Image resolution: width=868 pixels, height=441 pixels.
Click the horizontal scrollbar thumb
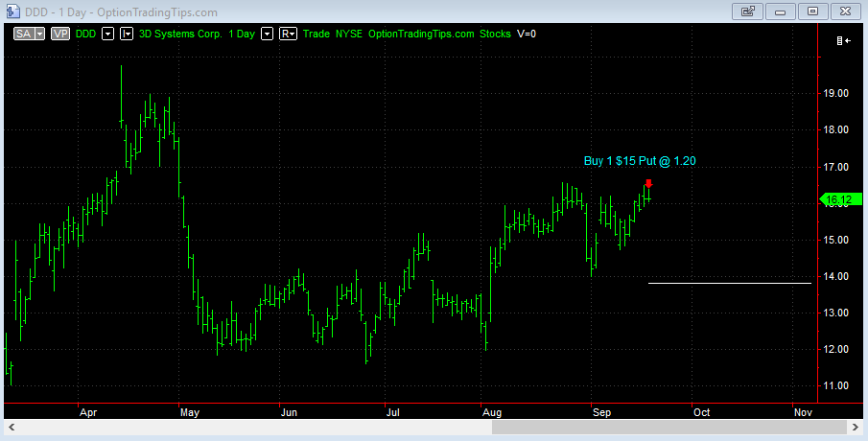[669, 428]
